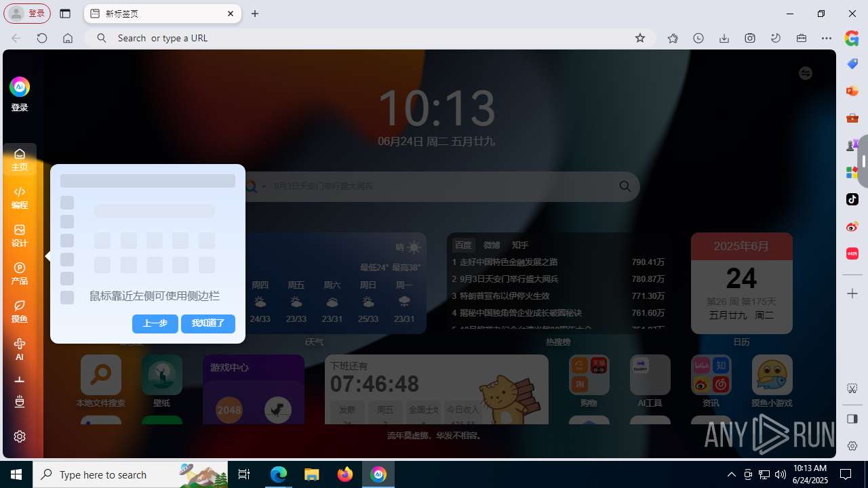Toggle the sidebar panel layout icon

[x=852, y=419]
